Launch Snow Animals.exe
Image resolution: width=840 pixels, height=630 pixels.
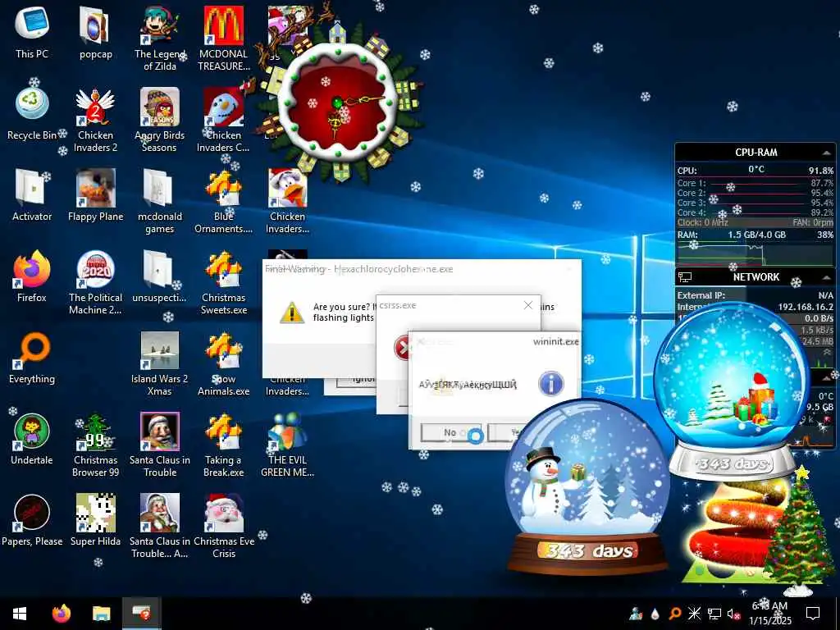pos(224,364)
